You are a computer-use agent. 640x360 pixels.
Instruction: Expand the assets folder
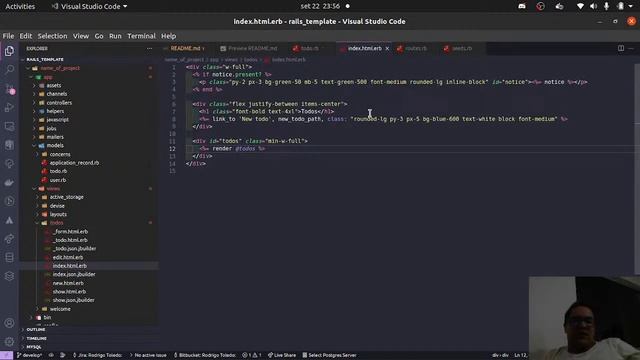(x=53, y=85)
